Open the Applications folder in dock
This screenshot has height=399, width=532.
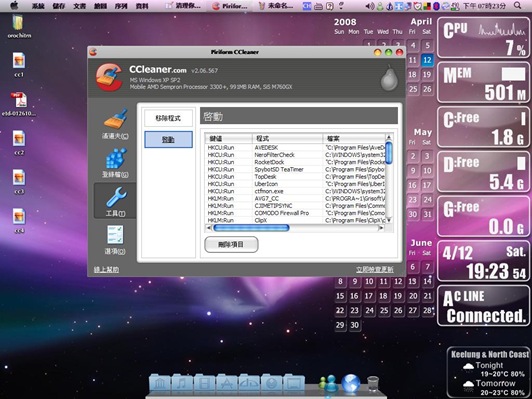pyautogui.click(x=227, y=383)
